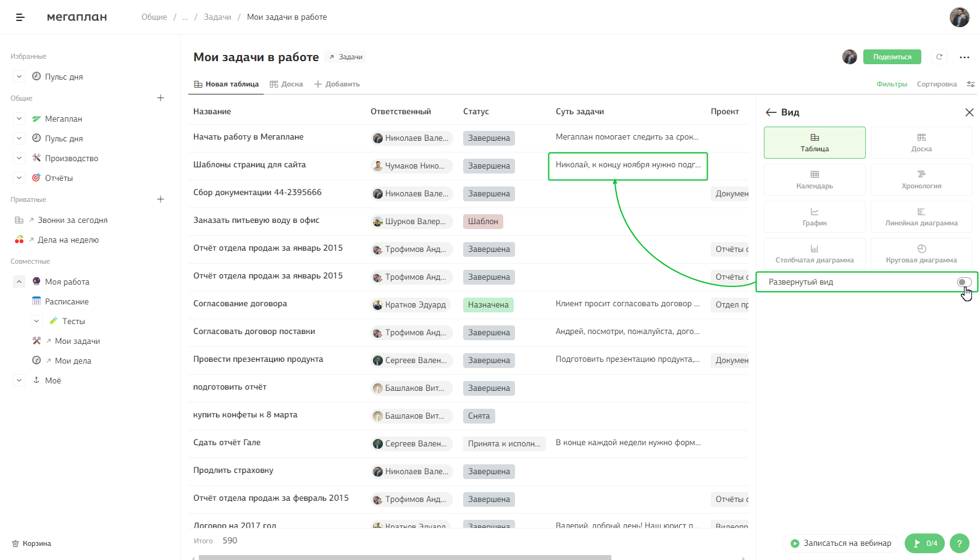Select the Хронология view type

coord(921,180)
